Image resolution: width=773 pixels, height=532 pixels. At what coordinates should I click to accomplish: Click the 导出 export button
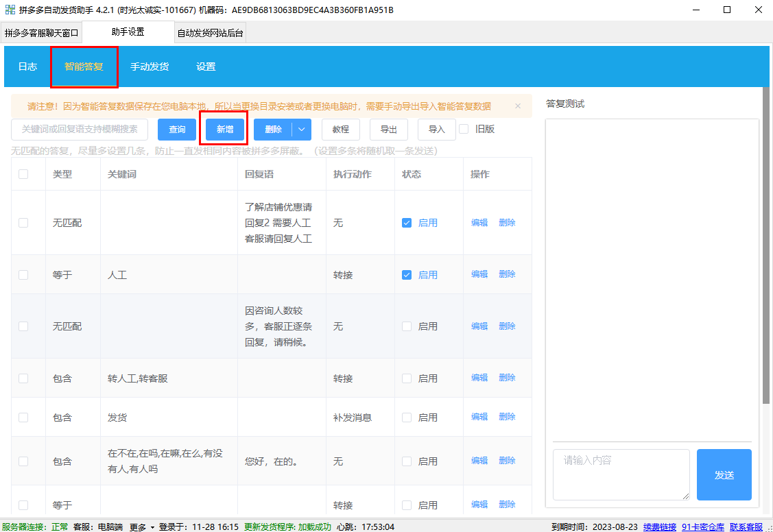pyautogui.click(x=388, y=130)
